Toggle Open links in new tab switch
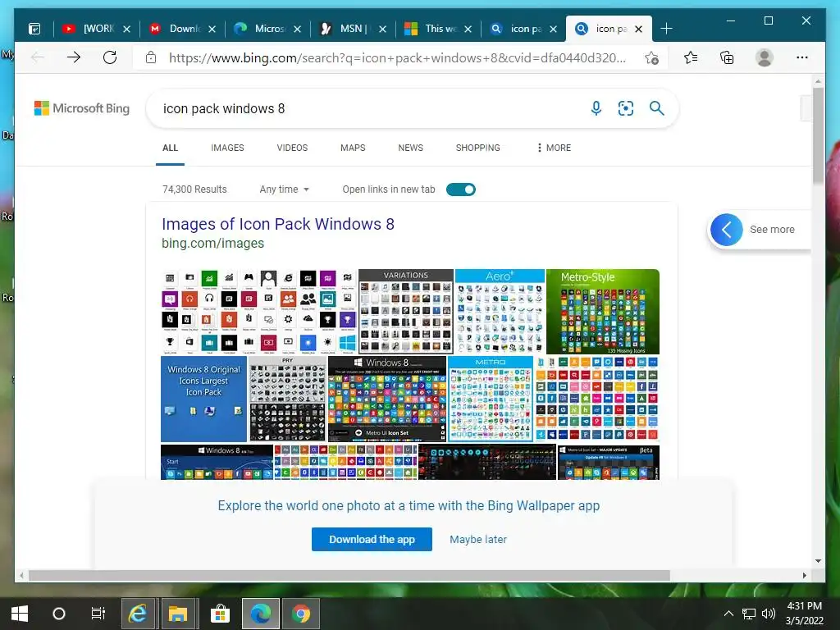This screenshot has height=630, width=840. 461,189
